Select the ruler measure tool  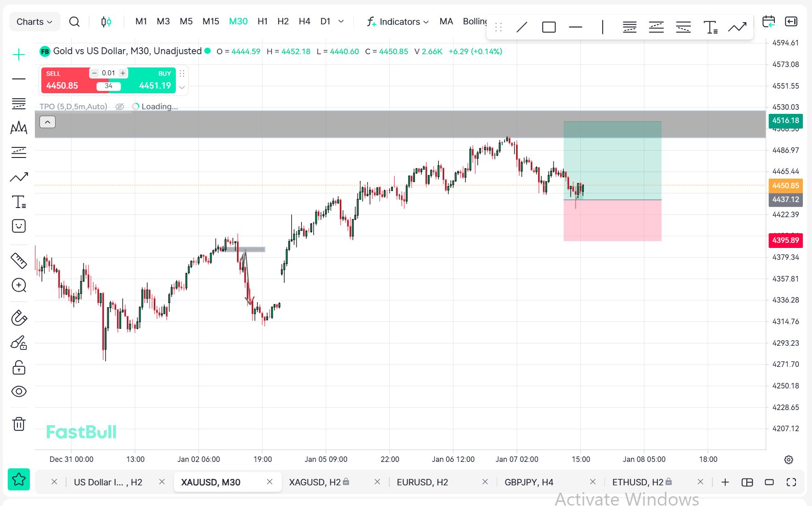click(x=19, y=260)
